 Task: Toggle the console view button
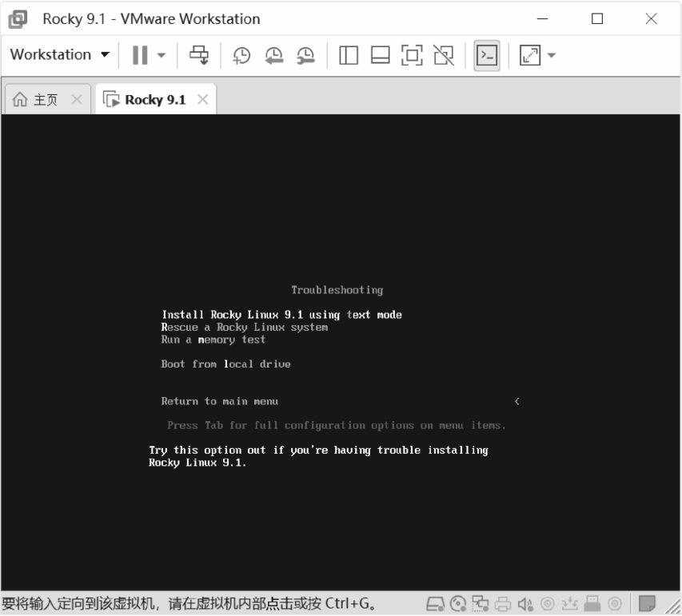487,55
